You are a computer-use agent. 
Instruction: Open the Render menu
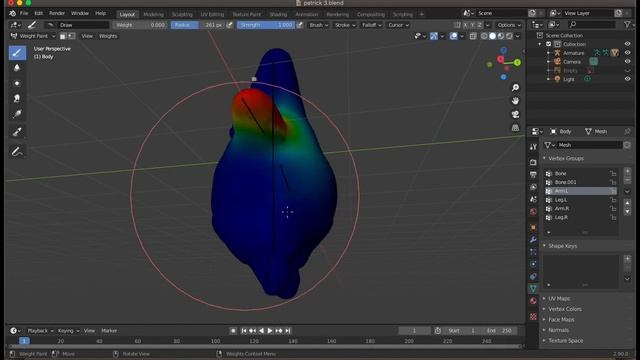pos(57,13)
